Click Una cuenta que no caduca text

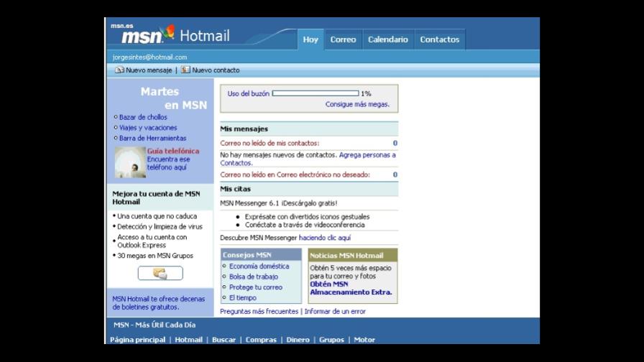(x=157, y=216)
